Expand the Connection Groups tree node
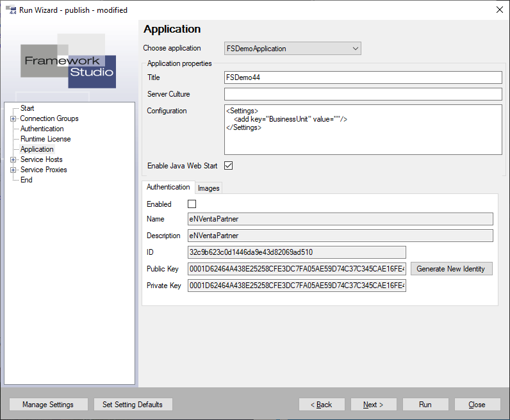Image resolution: width=510 pixels, height=420 pixels. pyautogui.click(x=13, y=118)
